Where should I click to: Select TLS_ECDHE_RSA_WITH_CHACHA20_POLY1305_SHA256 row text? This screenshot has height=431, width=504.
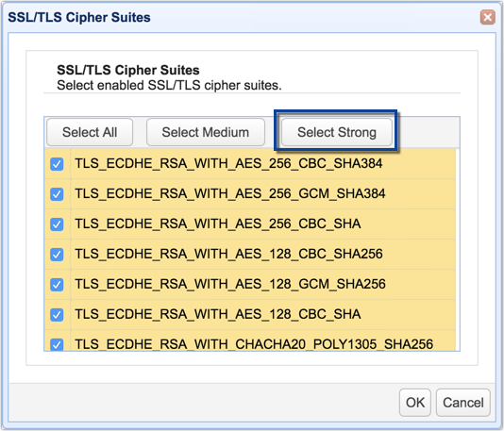(254, 344)
